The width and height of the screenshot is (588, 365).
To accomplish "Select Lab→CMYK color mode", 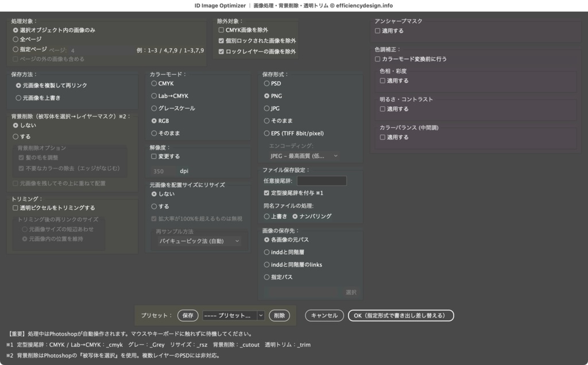I will [x=170, y=96].
